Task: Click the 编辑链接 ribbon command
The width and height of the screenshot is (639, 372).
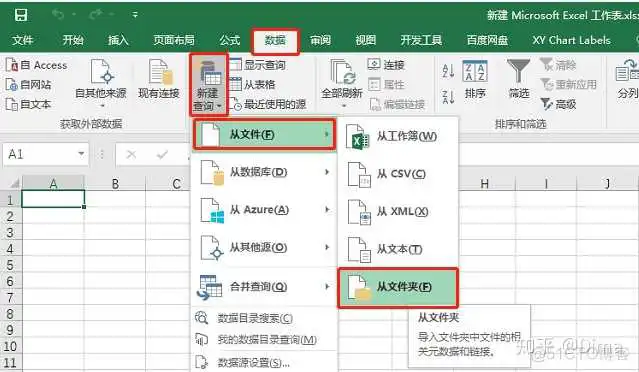Action: coord(397,104)
